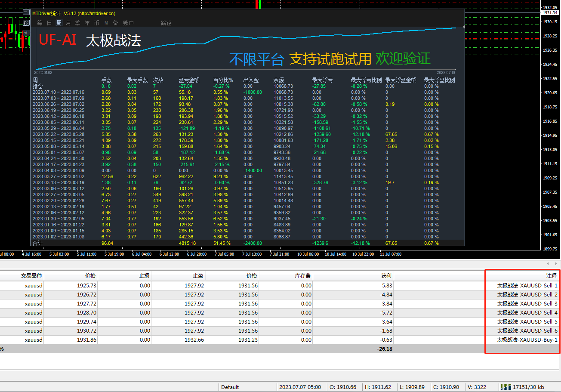This screenshot has height=392, width=561.
Task: Open the 季 quarterly statistics tab
Action: coord(78,23)
